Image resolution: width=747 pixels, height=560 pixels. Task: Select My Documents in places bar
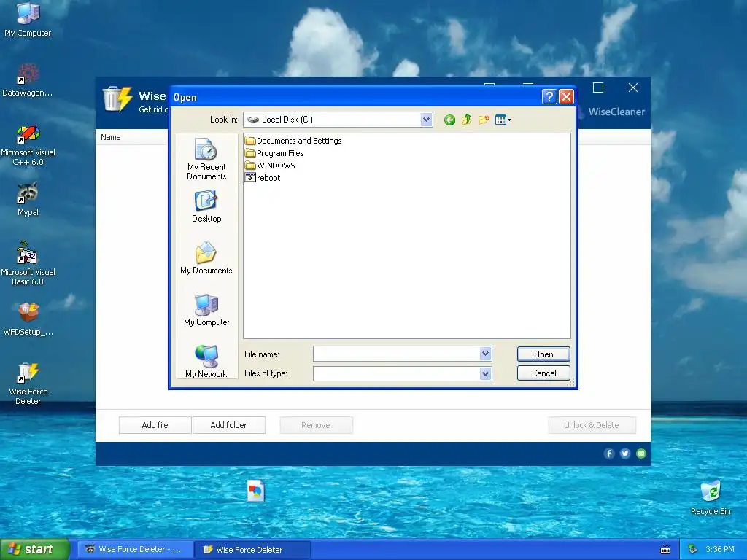206,259
